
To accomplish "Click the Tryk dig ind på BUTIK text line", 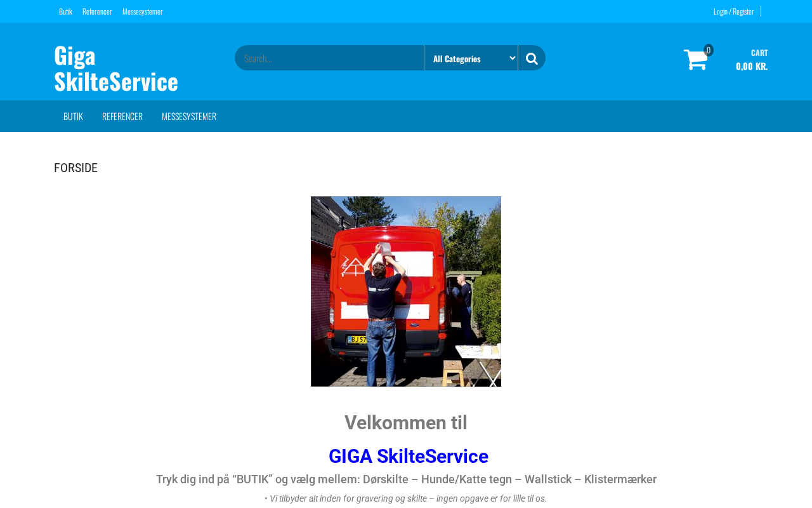I will [x=406, y=479].
